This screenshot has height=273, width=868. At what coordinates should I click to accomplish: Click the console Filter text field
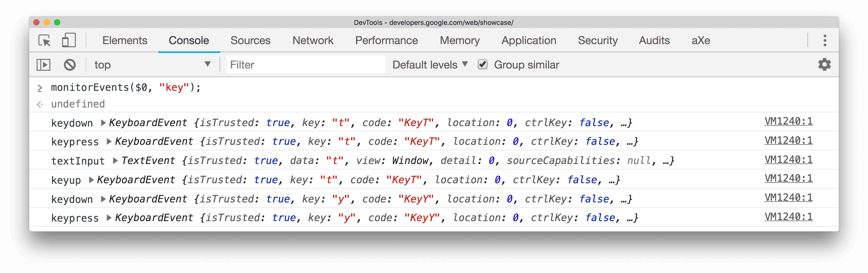pyautogui.click(x=305, y=65)
